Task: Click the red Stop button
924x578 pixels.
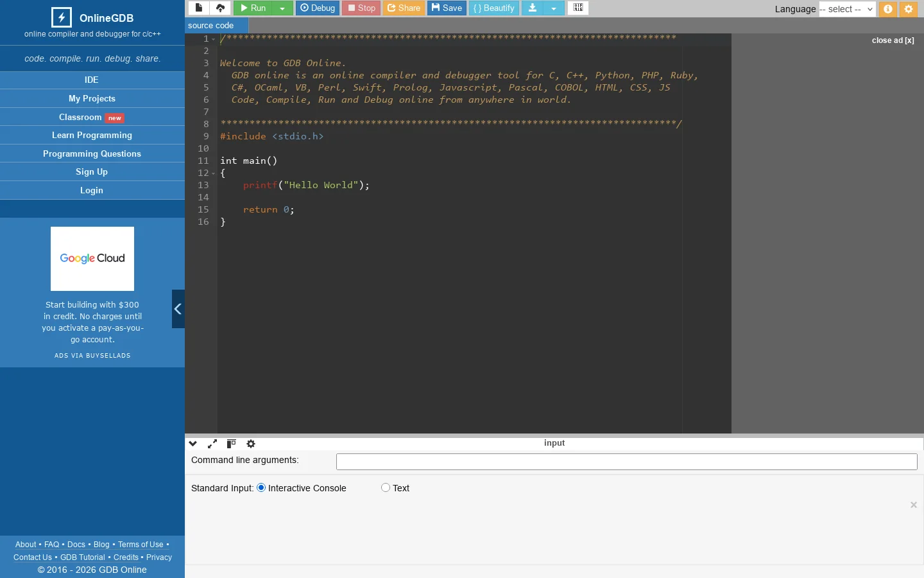Action: pyautogui.click(x=361, y=8)
